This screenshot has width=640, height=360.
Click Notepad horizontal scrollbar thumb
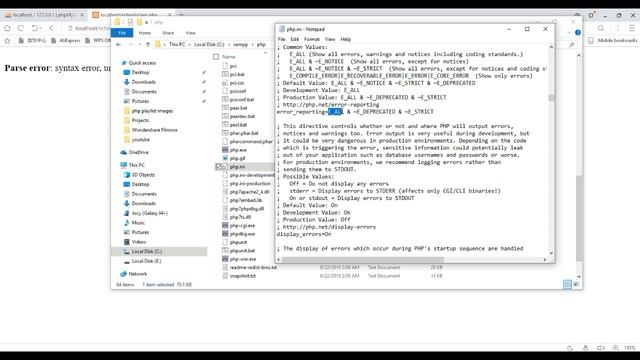(362, 260)
